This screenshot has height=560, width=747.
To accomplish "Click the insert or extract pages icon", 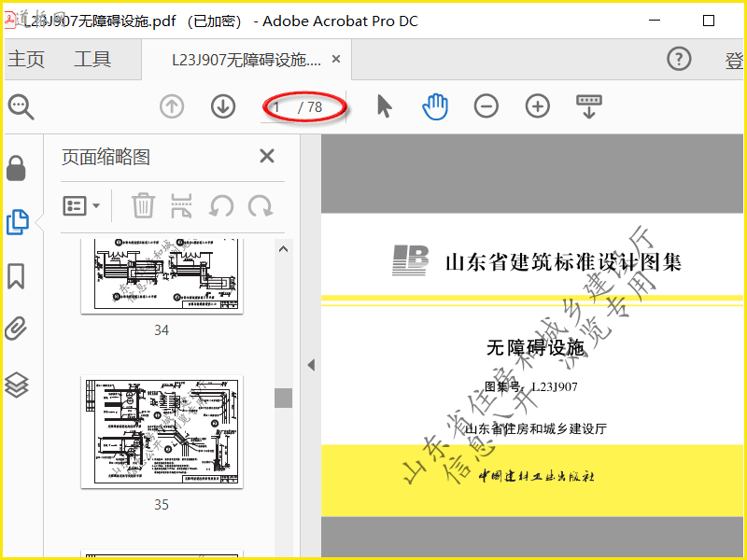I will [181, 205].
